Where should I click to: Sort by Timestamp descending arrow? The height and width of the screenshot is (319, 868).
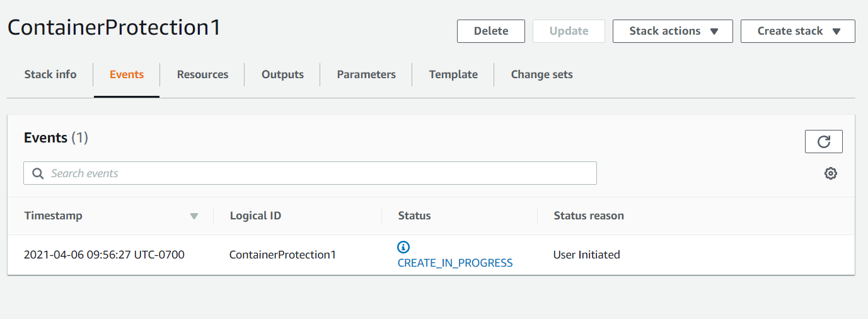194,216
